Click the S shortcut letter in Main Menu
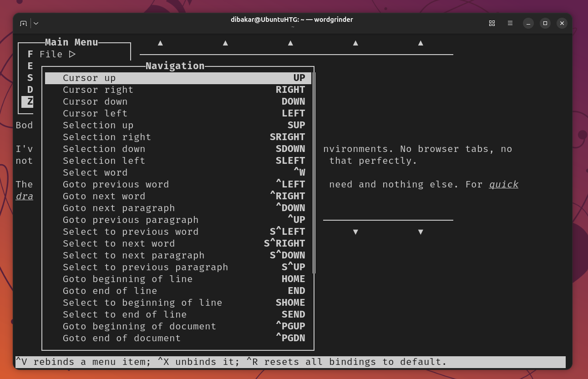 30,78
